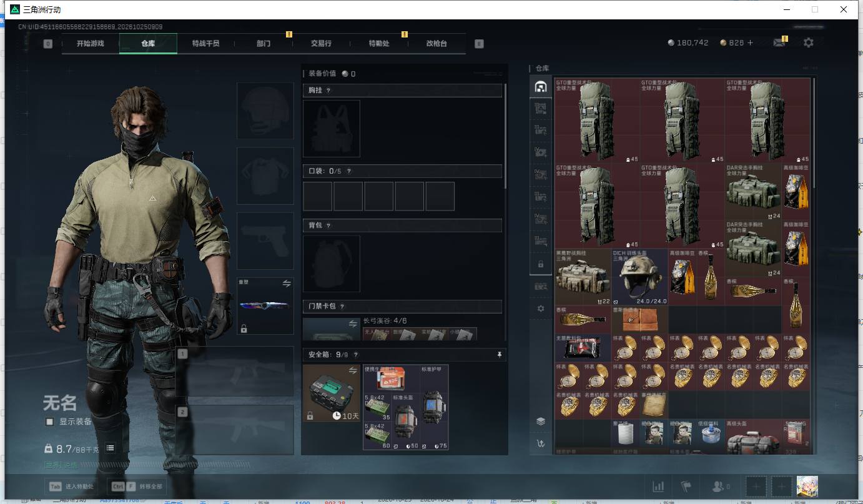This screenshot has width=863, height=504.
Task: Show help for 胸挂 section
Action: (x=328, y=91)
